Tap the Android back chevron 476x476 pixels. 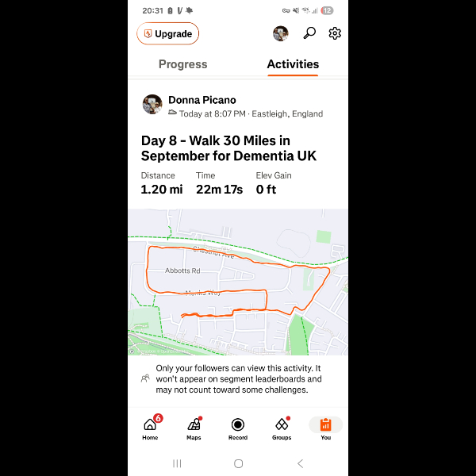[300, 463]
